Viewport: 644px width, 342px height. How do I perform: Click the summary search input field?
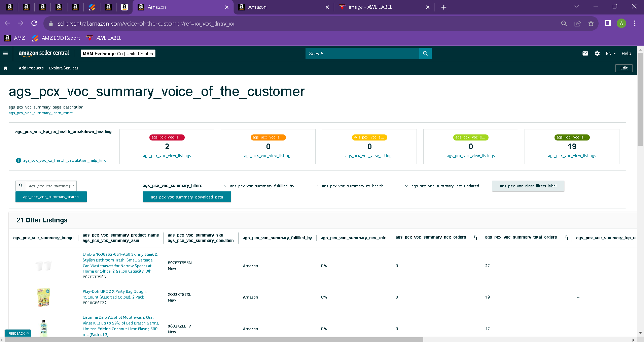click(51, 186)
